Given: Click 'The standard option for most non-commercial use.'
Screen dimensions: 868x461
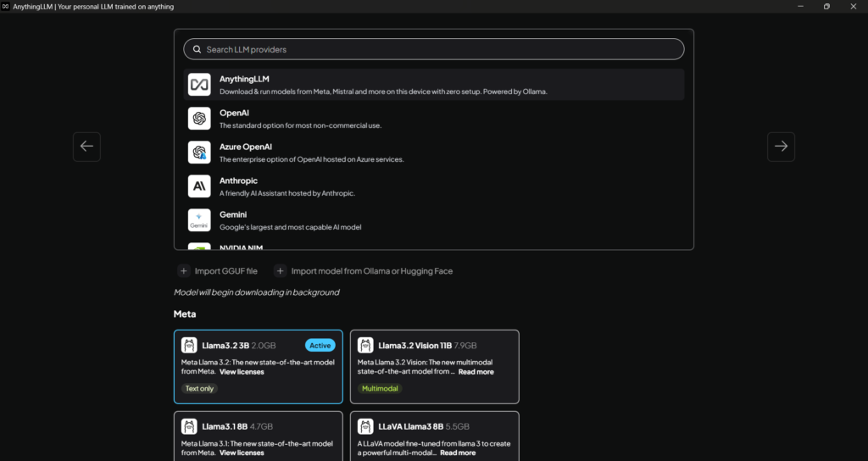Looking at the screenshot, I should pyautogui.click(x=301, y=125).
